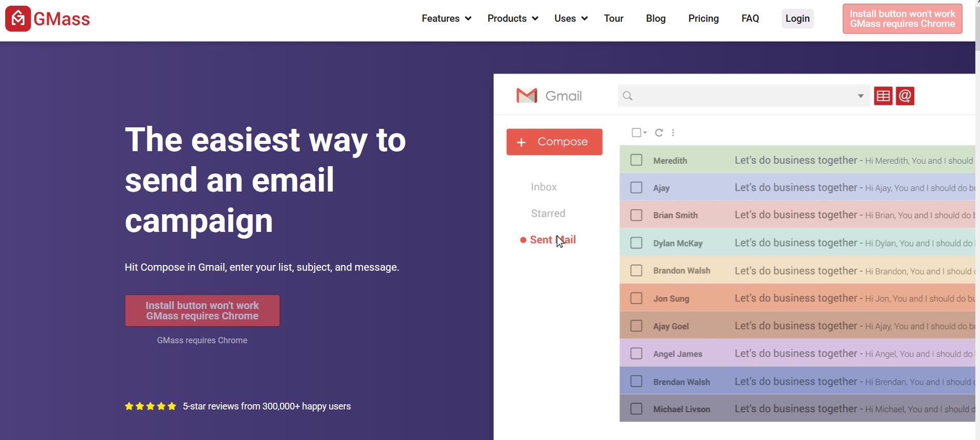
Task: Click the Brendan Walsh sender name
Action: [x=681, y=382]
